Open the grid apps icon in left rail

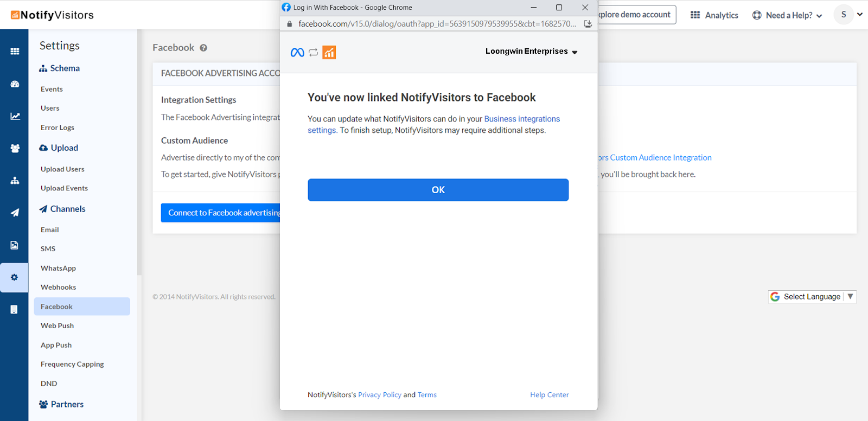click(15, 52)
